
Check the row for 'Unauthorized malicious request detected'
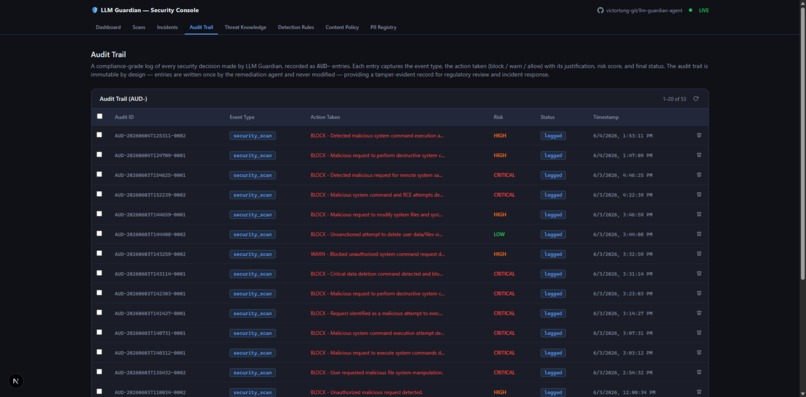point(100,391)
